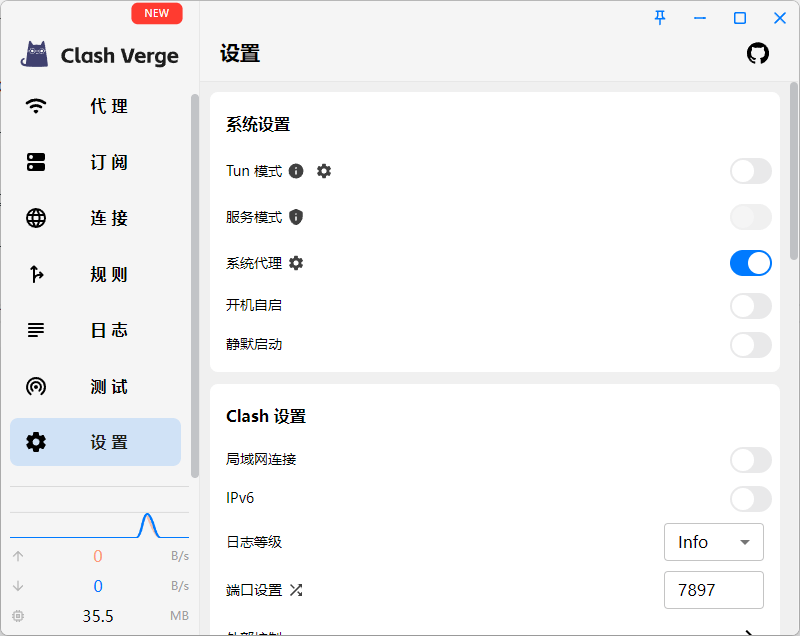Open Tun 模式 gear settings
The width and height of the screenshot is (800, 636).
point(324,171)
